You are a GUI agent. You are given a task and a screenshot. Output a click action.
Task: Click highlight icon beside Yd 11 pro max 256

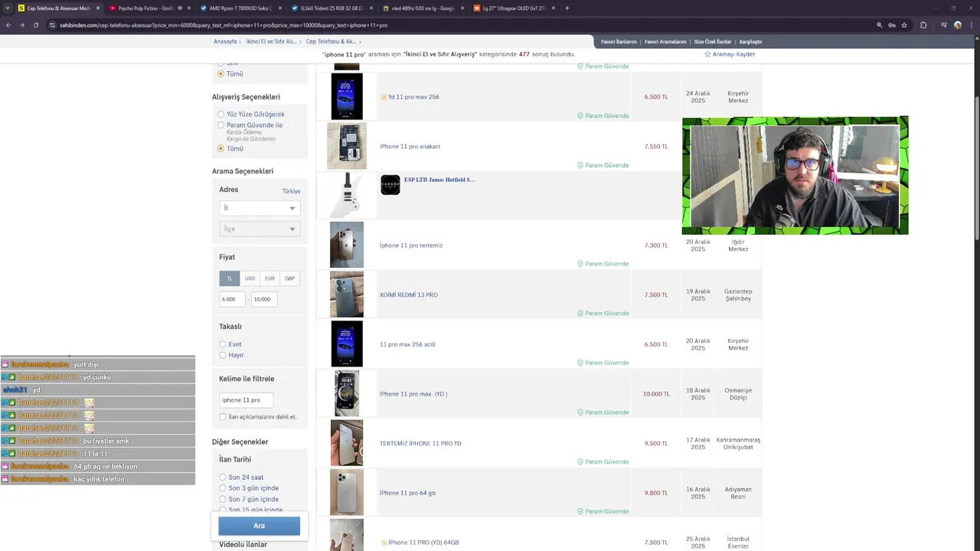point(384,97)
